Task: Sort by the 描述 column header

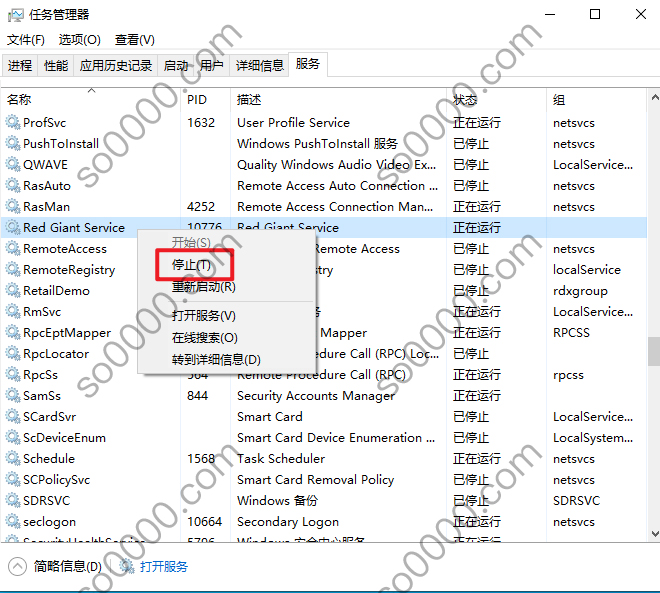Action: (x=338, y=100)
